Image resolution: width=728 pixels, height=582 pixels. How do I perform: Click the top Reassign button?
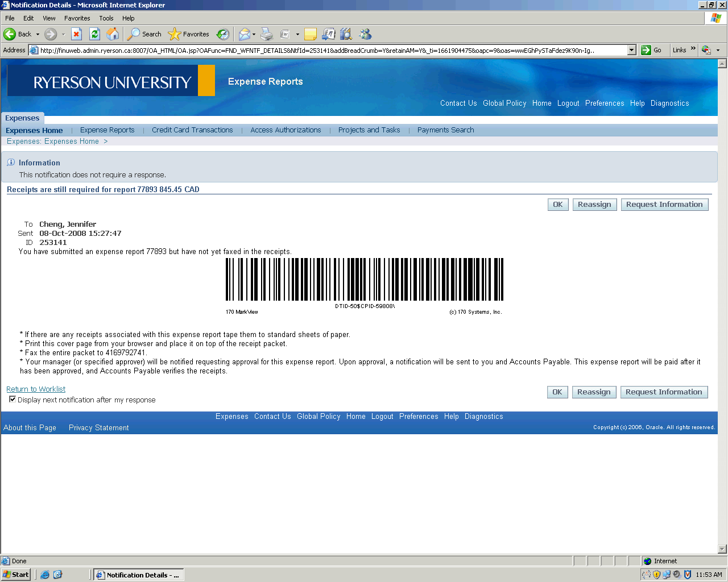coord(594,205)
